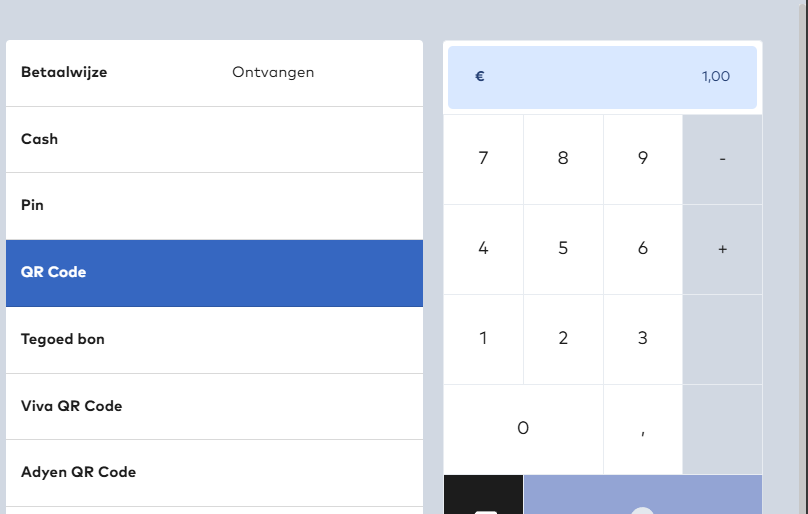808x514 pixels.
Task: Select the highlighted QR Code payment option
Action: pyautogui.click(x=214, y=273)
